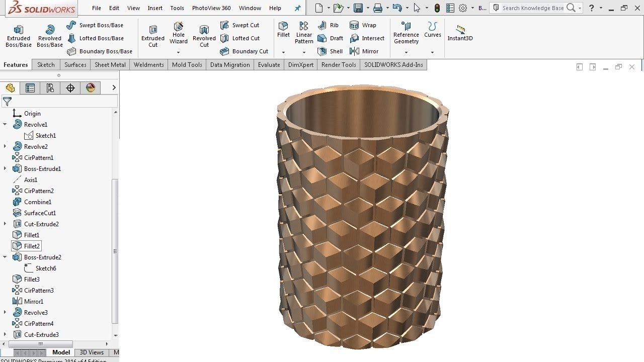Collapse the Revolve1 feature node
This screenshot has height=362, width=644.
(x=5, y=124)
